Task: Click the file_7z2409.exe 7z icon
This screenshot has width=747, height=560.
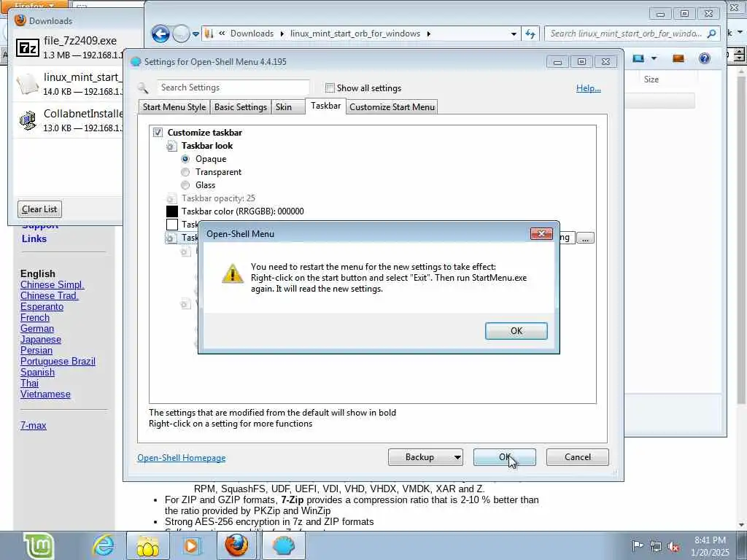Action: click(28, 47)
